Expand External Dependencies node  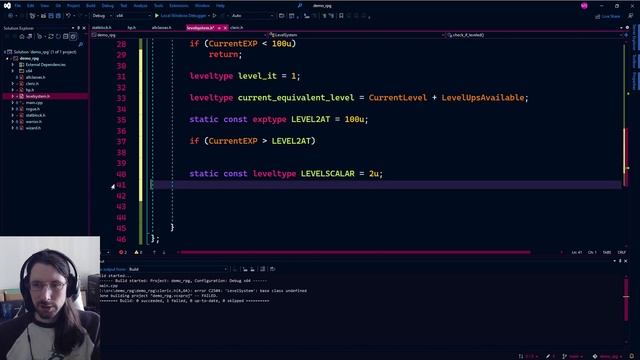(13, 64)
